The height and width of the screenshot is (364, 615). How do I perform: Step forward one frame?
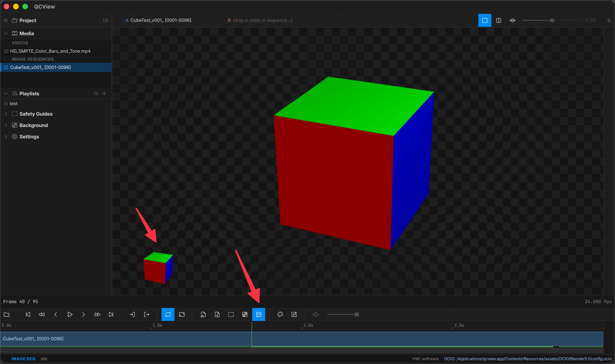pos(83,314)
